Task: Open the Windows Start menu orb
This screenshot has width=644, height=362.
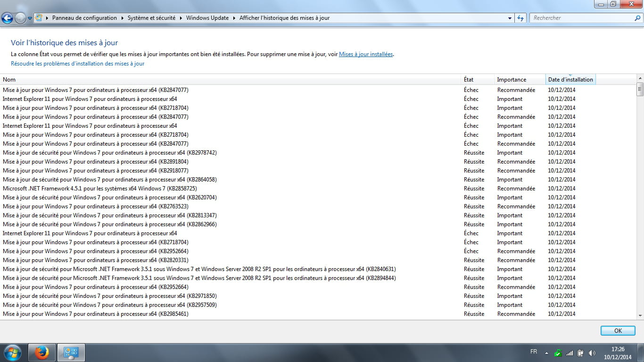Action: click(x=12, y=353)
